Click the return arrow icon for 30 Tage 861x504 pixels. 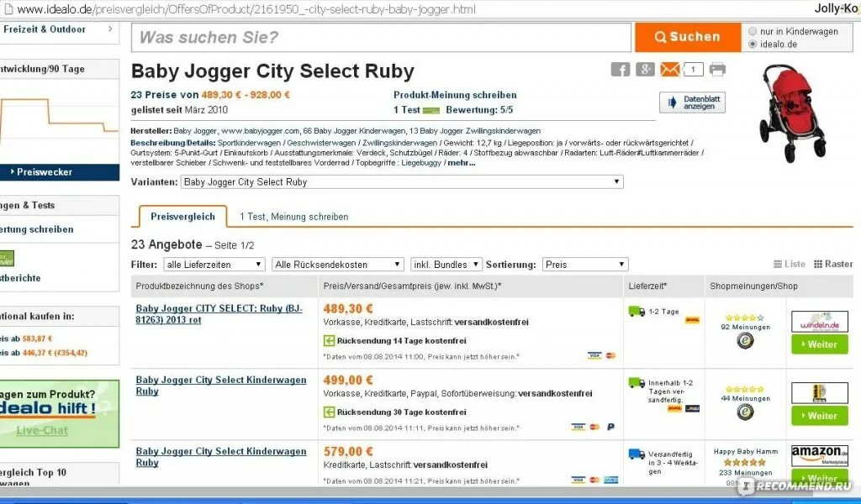329,412
